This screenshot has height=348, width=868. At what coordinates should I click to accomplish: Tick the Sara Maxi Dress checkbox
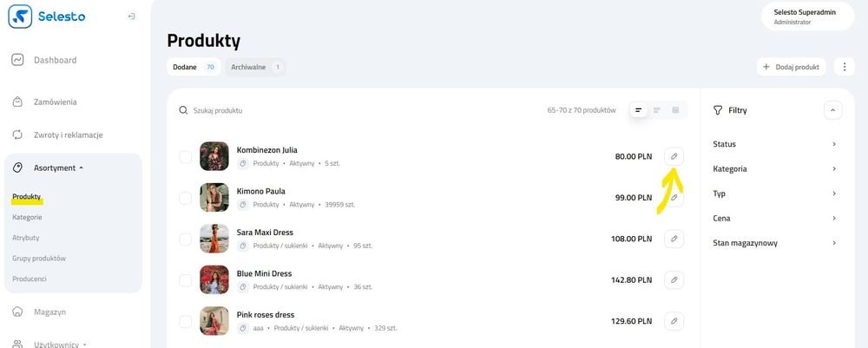[x=186, y=239]
